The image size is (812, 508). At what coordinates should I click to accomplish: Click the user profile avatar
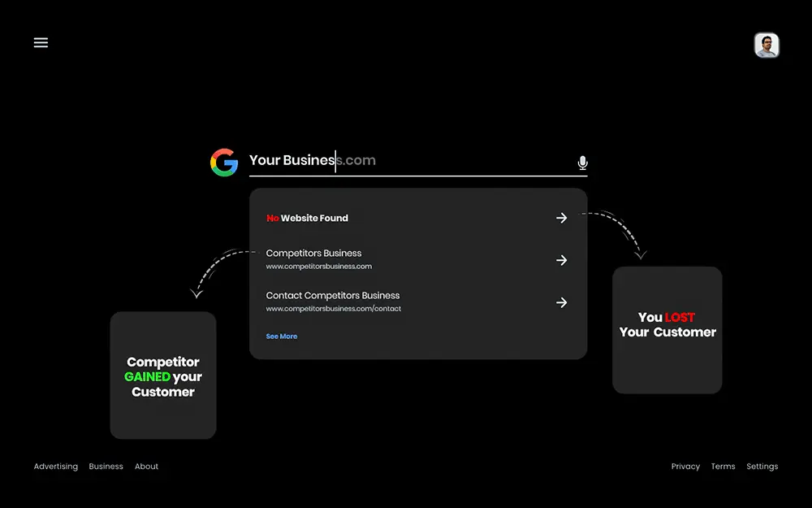pyautogui.click(x=767, y=46)
